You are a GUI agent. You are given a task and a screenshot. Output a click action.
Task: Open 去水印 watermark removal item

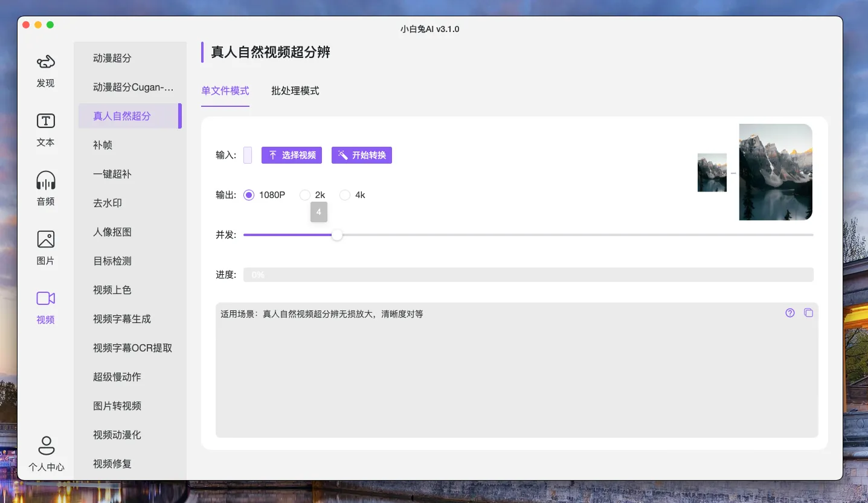coord(130,203)
